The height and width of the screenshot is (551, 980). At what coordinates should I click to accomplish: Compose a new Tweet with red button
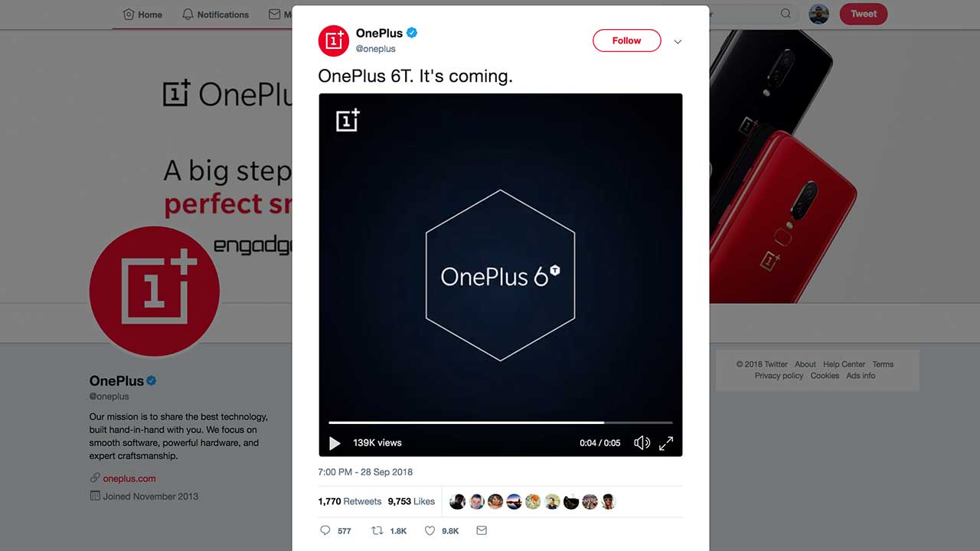click(x=864, y=14)
